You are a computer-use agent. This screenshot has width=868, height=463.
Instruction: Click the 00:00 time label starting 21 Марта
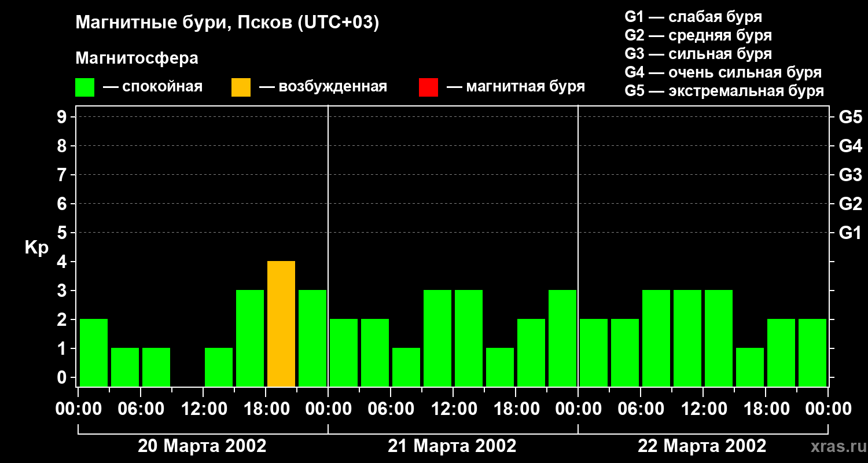tap(328, 409)
